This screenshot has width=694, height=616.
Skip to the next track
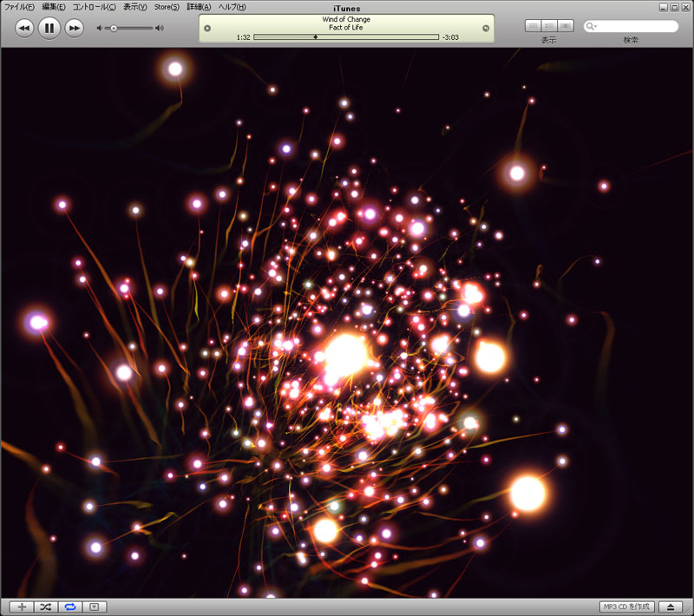pos(74,29)
